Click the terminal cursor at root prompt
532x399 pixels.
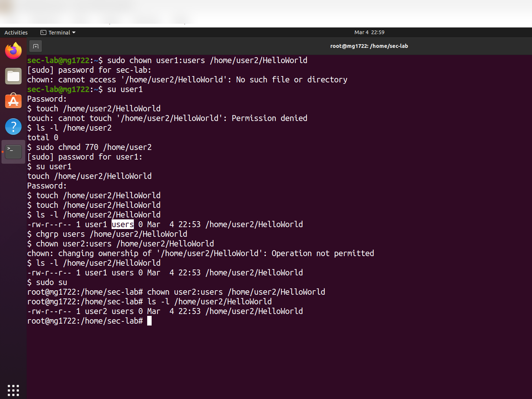click(149, 321)
